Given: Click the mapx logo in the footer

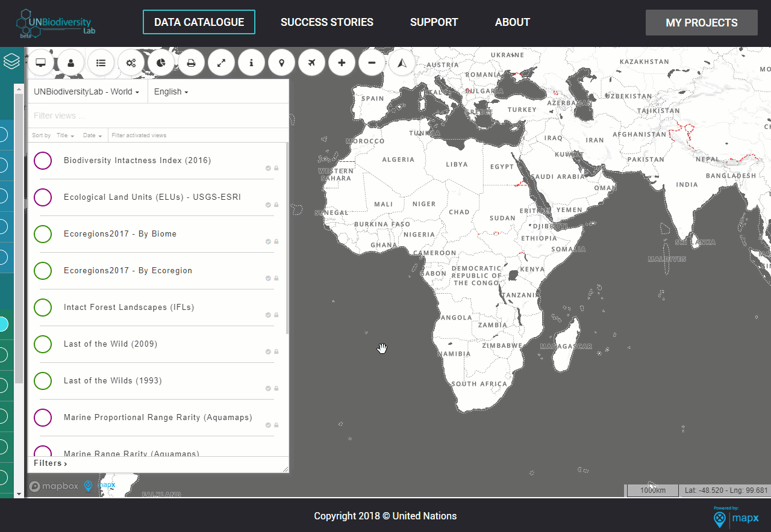Looking at the screenshot, I should coord(735,517).
